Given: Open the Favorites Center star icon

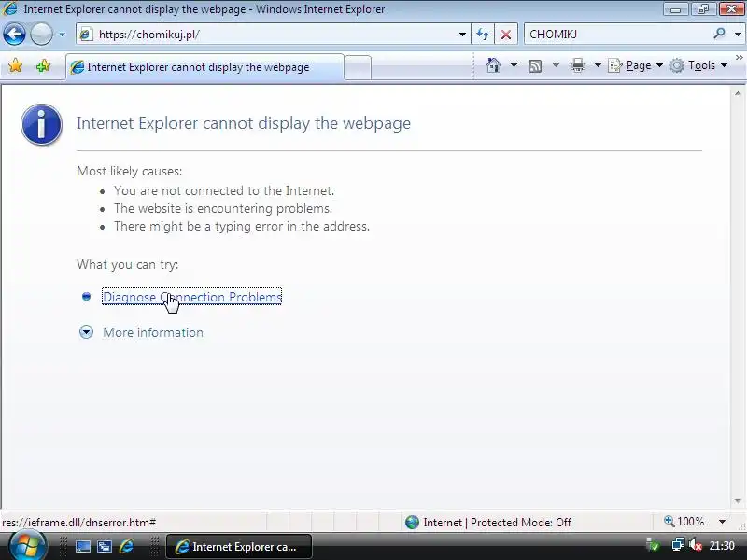Looking at the screenshot, I should tap(15, 65).
